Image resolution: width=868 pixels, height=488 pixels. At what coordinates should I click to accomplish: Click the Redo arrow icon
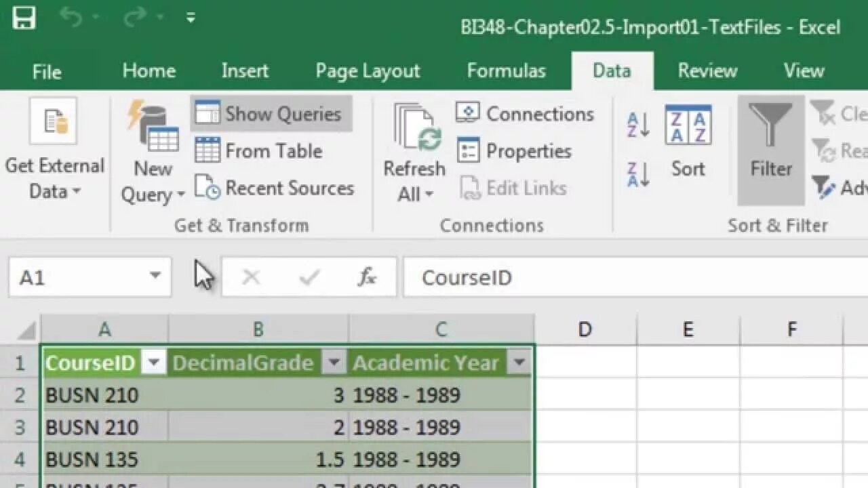click(136, 17)
